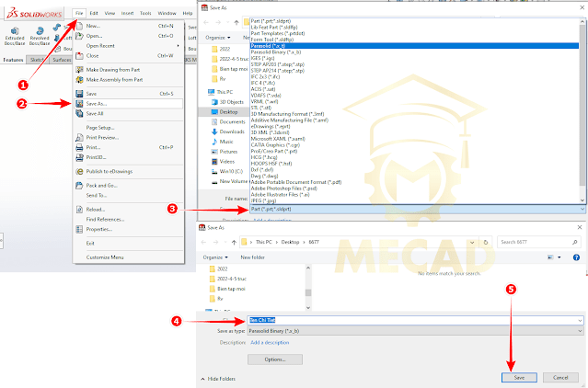
Task: Click the Close document icon in File menu
Action: point(79,56)
